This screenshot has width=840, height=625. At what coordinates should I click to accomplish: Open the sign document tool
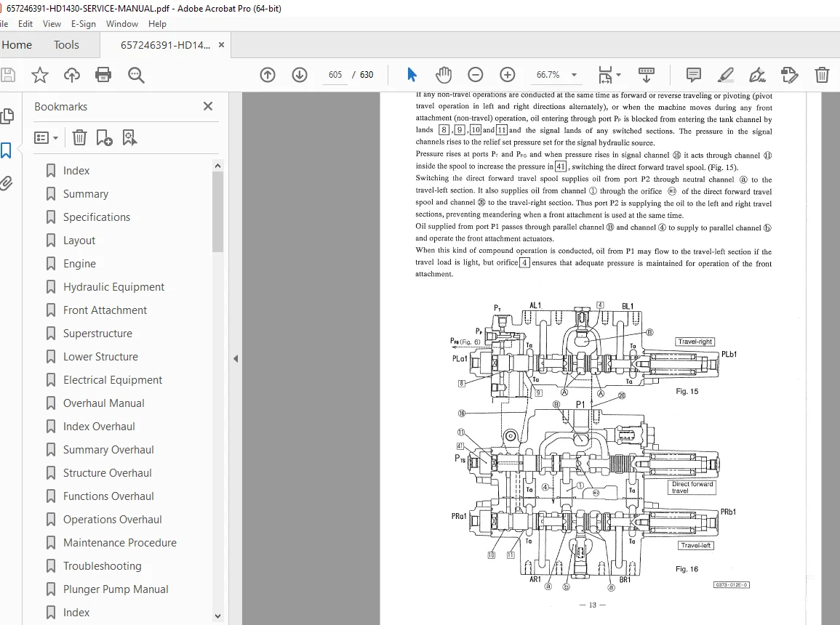pyautogui.click(x=758, y=75)
